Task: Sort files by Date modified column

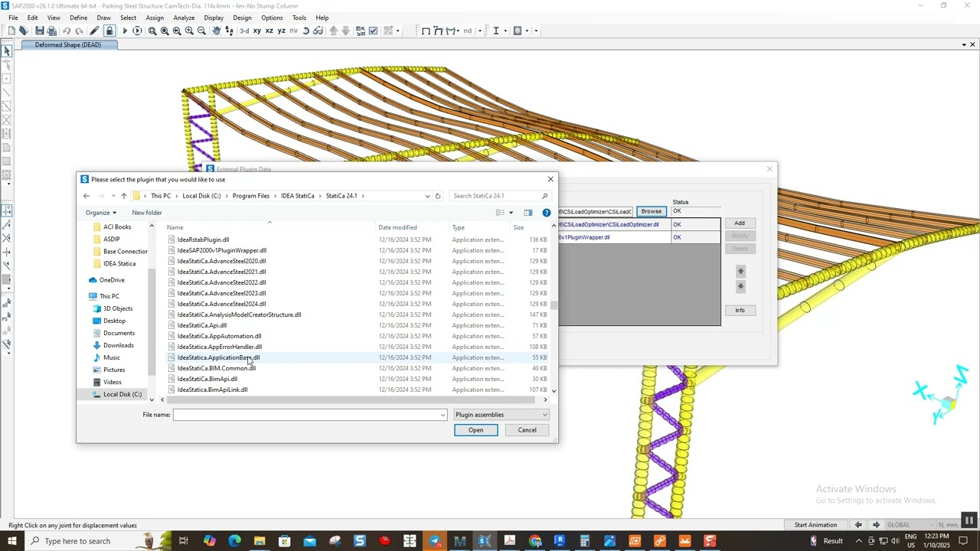Action: click(x=397, y=227)
